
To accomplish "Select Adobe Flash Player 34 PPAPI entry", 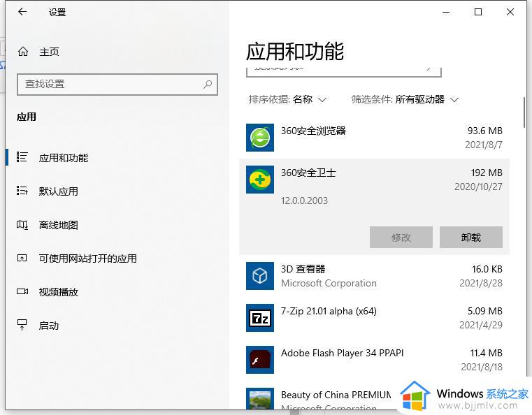I will (x=342, y=353).
